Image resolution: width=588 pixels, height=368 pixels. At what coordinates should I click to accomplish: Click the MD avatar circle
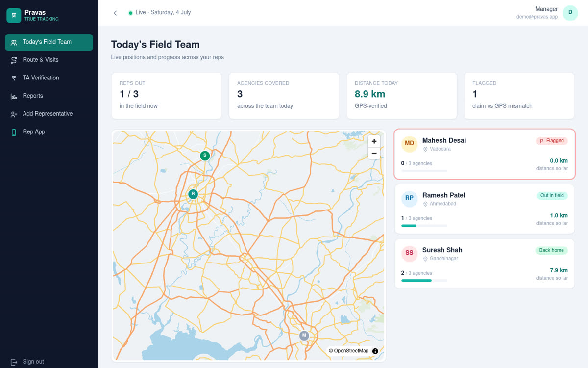(x=409, y=144)
